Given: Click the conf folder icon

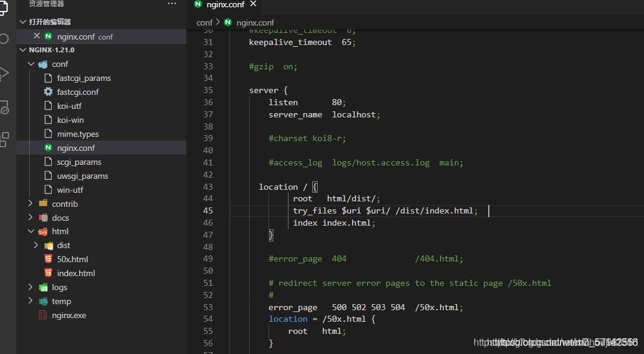Looking at the screenshot, I should click(43, 64).
